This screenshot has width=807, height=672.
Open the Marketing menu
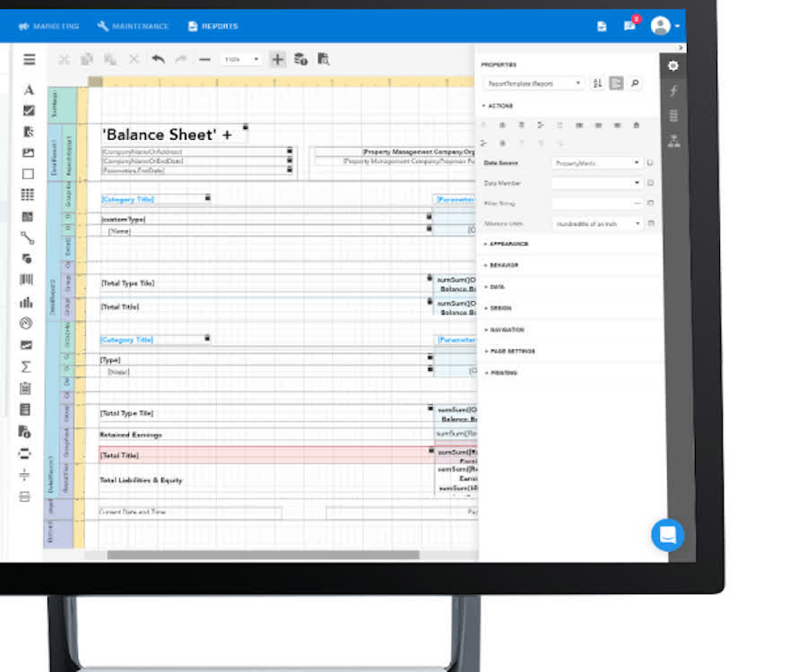coord(49,26)
